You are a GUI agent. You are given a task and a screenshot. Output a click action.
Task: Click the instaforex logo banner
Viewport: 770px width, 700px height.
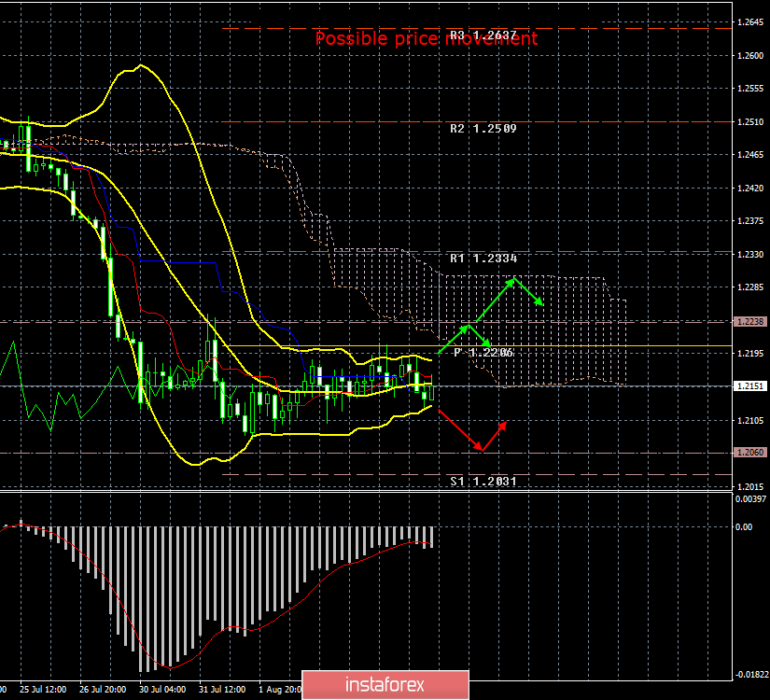tap(385, 684)
